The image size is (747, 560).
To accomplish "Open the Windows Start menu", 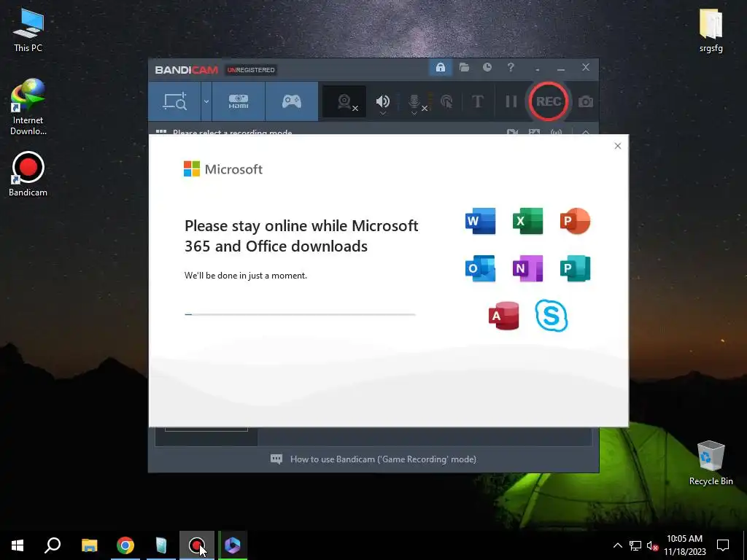I will click(18, 545).
